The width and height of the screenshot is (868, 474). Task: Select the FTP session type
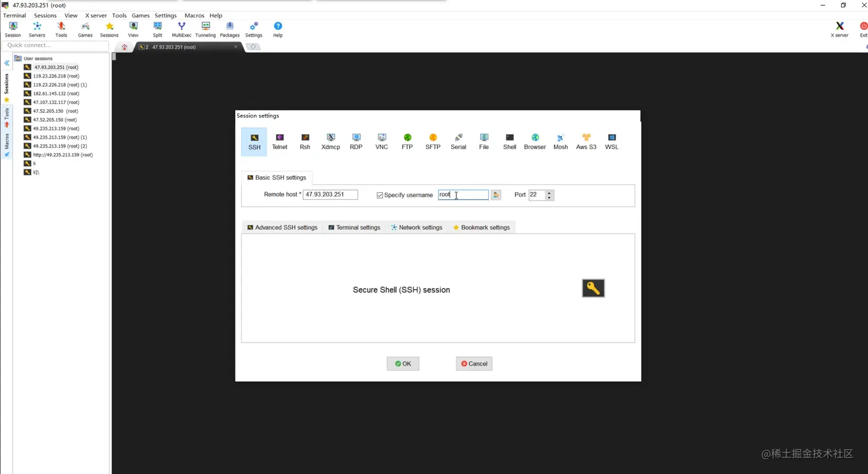click(407, 142)
